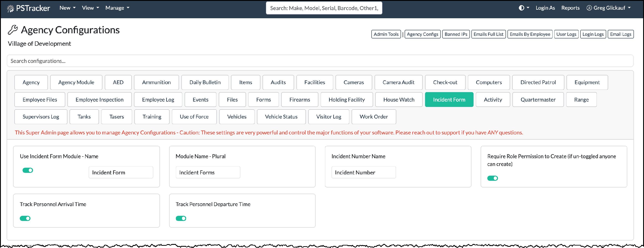
Task: Open the Email Logs button
Action: (621, 34)
